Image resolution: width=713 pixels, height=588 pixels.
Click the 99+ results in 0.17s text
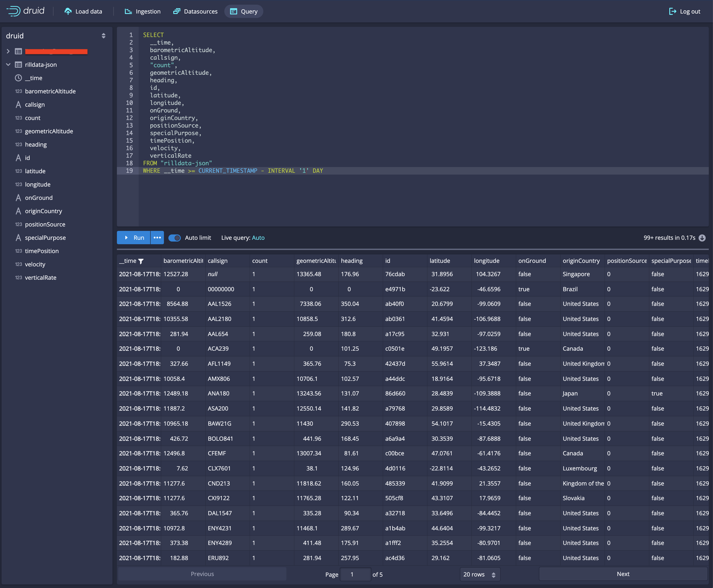click(x=669, y=238)
